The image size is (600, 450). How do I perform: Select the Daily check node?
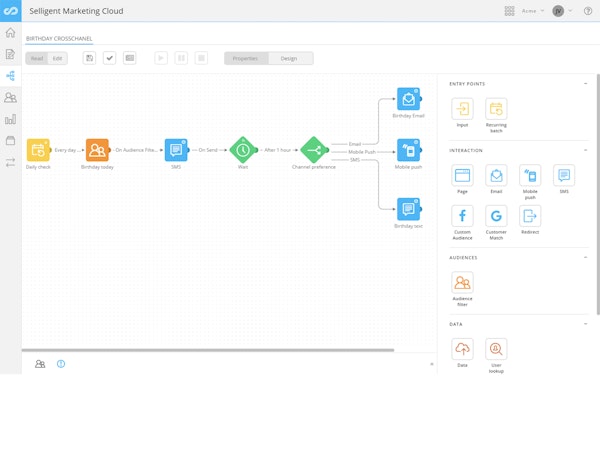click(x=38, y=150)
